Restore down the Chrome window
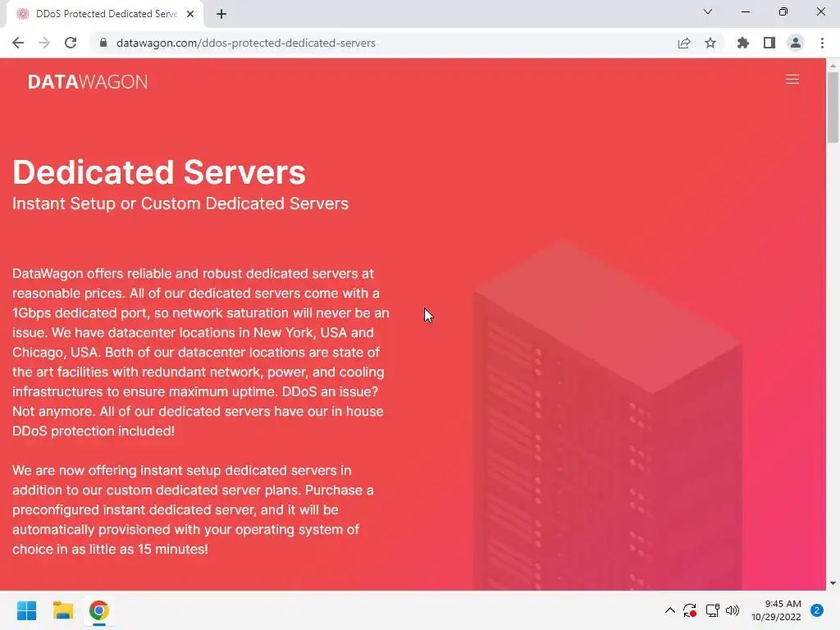Screen dimensions: 840x630 click(x=783, y=11)
